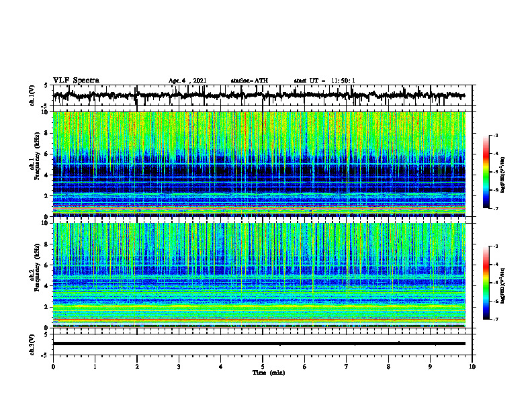
Task: Click the "-3" tick on ch.1 color bar
Action: coord(496,135)
